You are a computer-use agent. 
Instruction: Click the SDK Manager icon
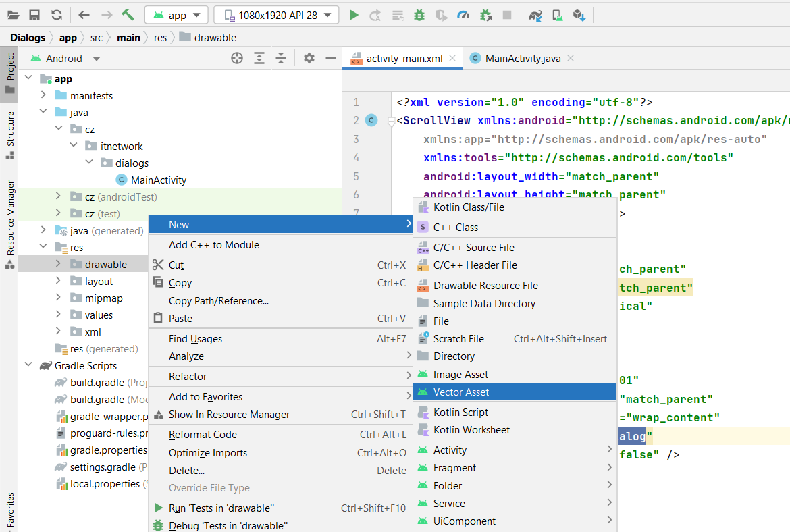pos(579,15)
